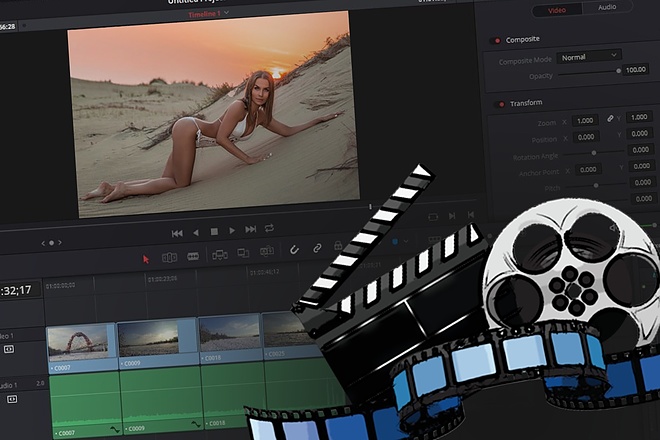Go to next marker with right arrow
The height and width of the screenshot is (440, 660).
(x=60, y=243)
